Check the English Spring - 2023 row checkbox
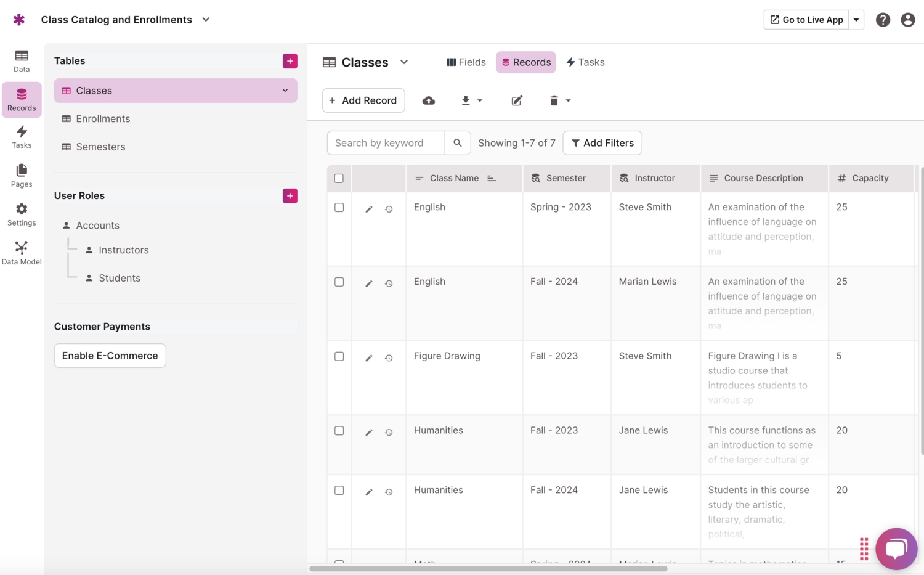This screenshot has height=575, width=924. [x=339, y=208]
